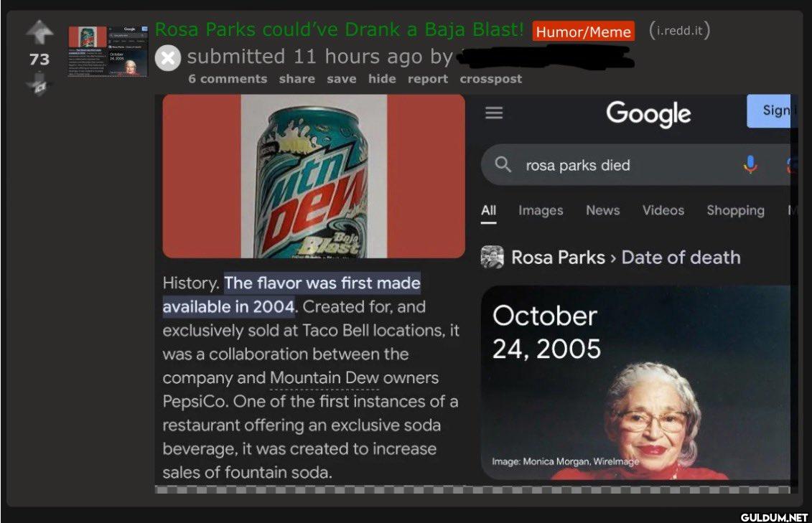
Task: Click the highlighted 'The flavor was first made' text
Action: tap(322, 283)
